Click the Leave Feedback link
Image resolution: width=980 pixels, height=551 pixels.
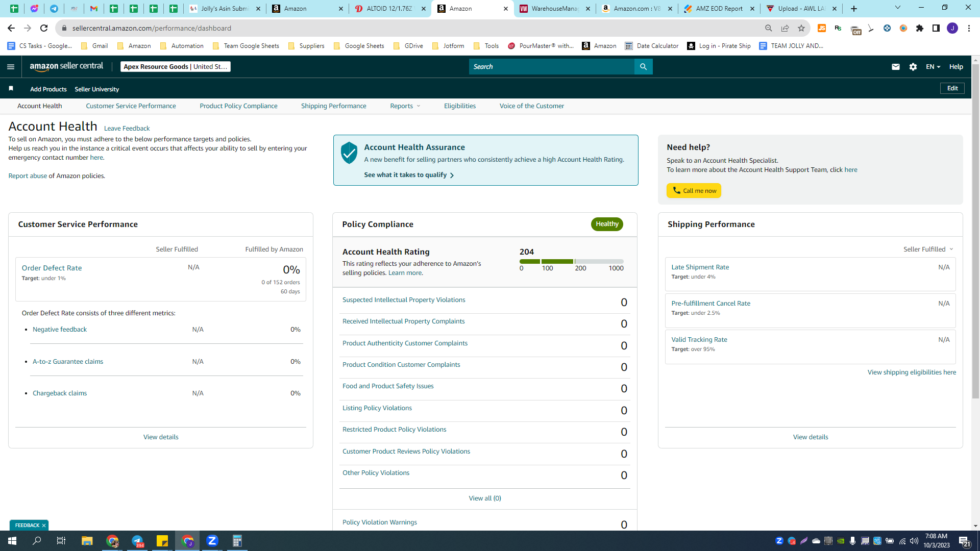(127, 129)
